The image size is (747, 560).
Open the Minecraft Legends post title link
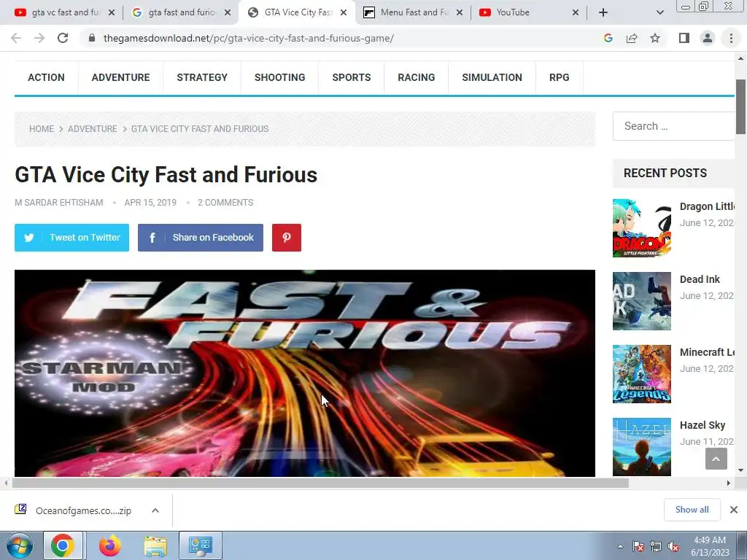707,352
